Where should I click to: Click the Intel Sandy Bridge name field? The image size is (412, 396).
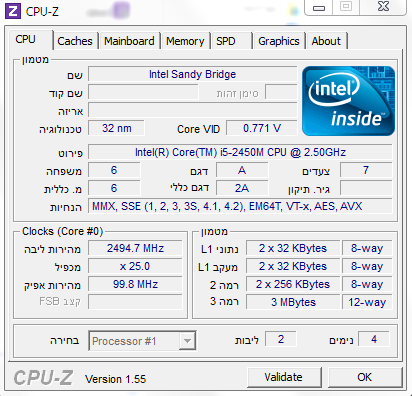click(192, 74)
